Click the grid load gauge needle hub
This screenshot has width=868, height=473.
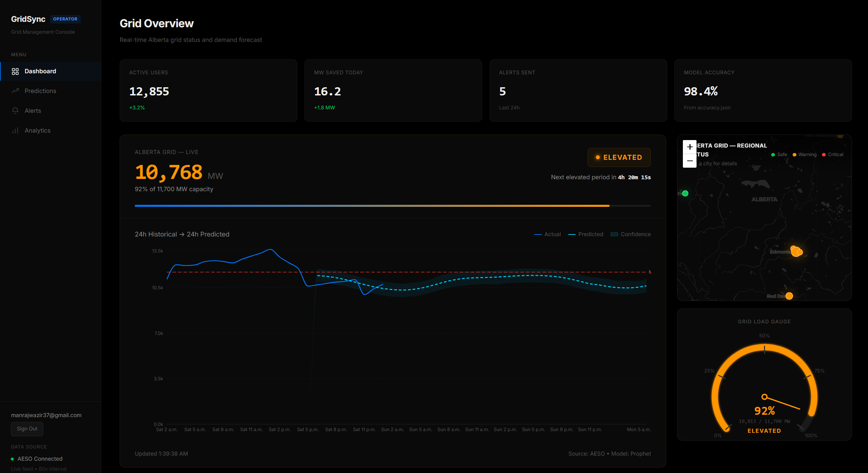[764, 397]
